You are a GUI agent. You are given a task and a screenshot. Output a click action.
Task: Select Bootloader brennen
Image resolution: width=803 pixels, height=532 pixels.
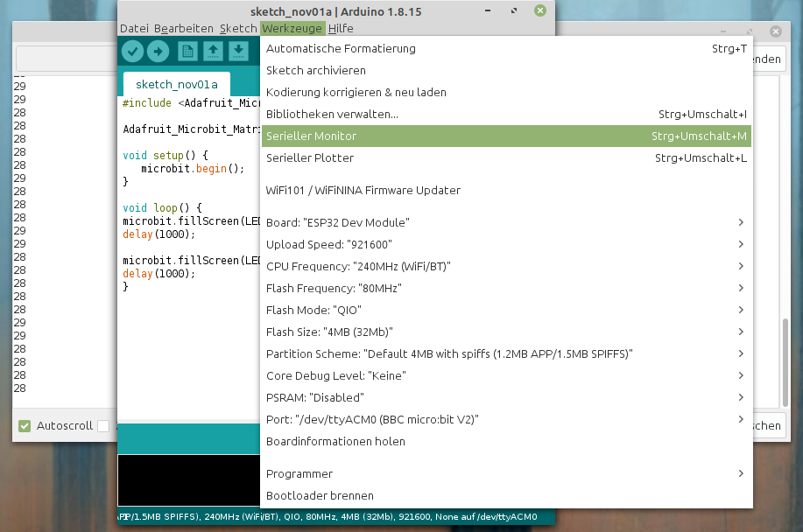505,496
